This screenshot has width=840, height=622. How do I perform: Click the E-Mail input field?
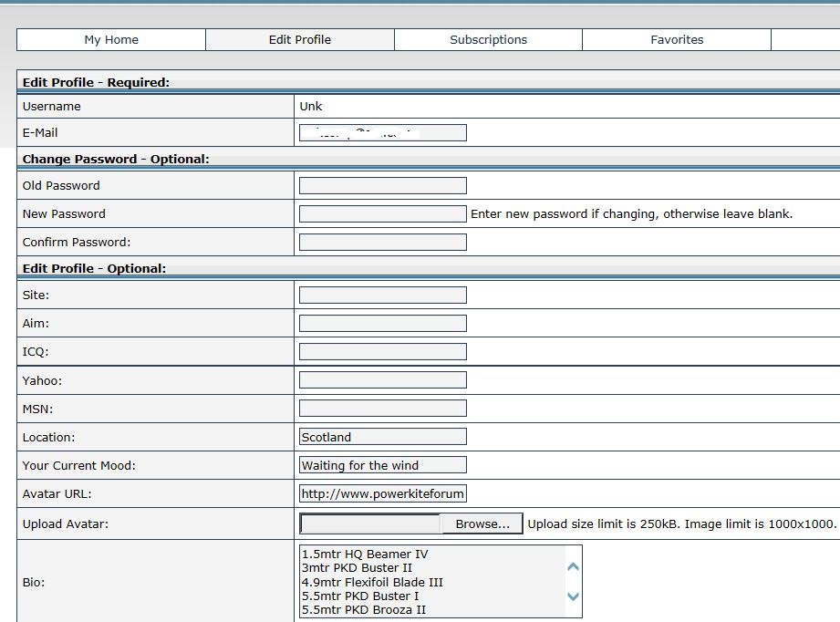coord(382,133)
